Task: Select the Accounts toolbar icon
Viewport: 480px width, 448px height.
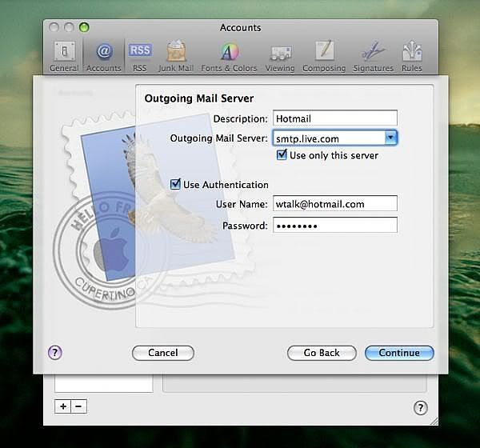Action: tap(104, 57)
